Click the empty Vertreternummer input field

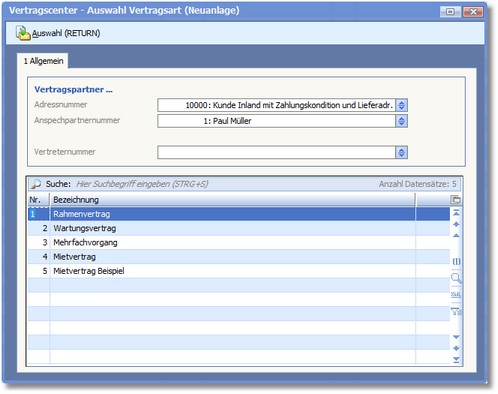[x=276, y=153]
